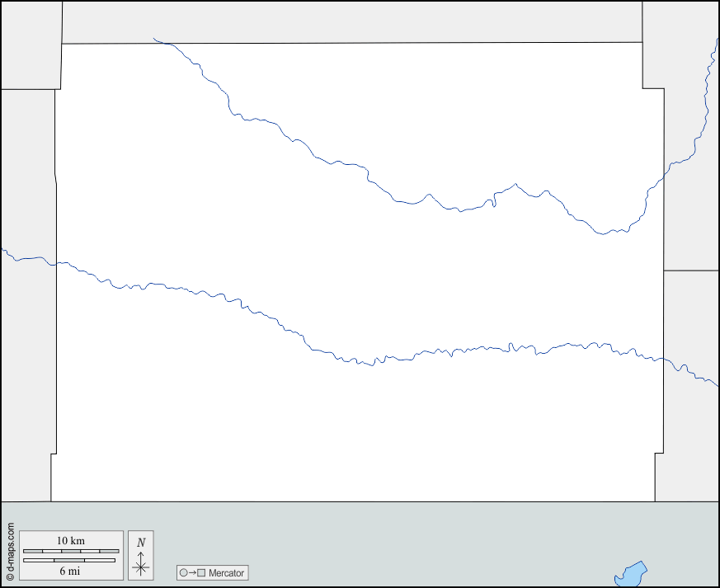Click the "10 km" scale label text
This screenshot has height=588, width=720.
point(70,540)
